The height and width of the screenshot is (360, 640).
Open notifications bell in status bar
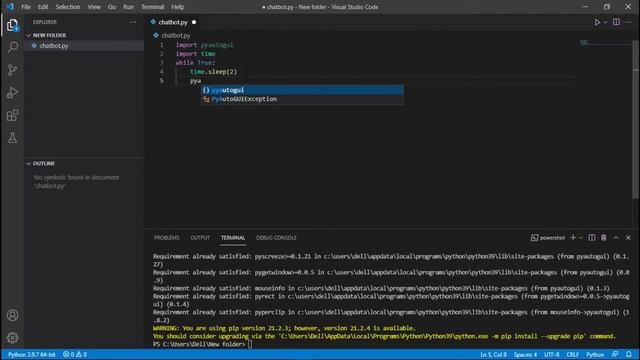[629, 354]
